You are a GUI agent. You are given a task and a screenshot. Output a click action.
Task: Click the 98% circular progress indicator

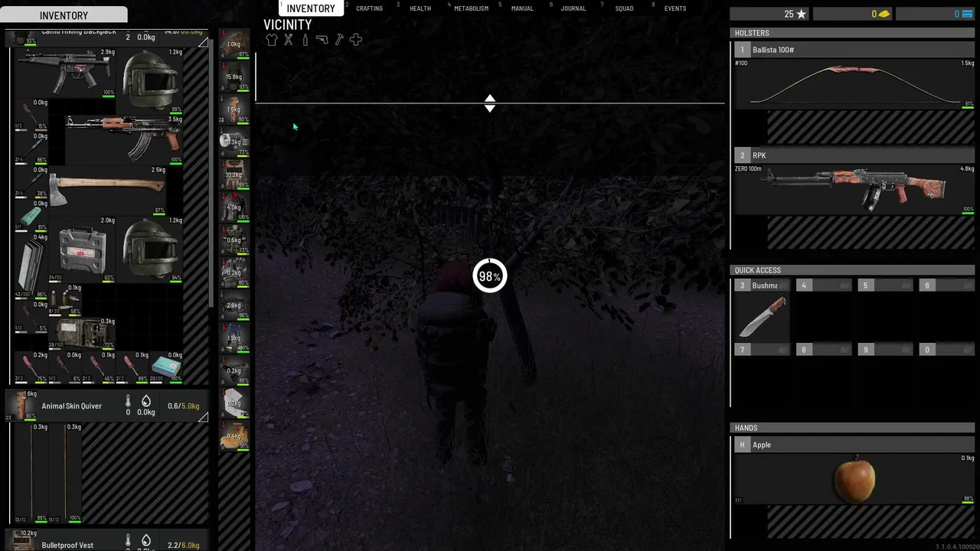click(490, 276)
